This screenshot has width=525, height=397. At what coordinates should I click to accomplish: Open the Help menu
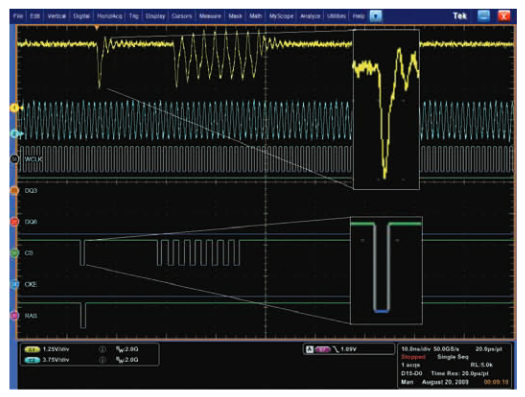pyautogui.click(x=358, y=16)
